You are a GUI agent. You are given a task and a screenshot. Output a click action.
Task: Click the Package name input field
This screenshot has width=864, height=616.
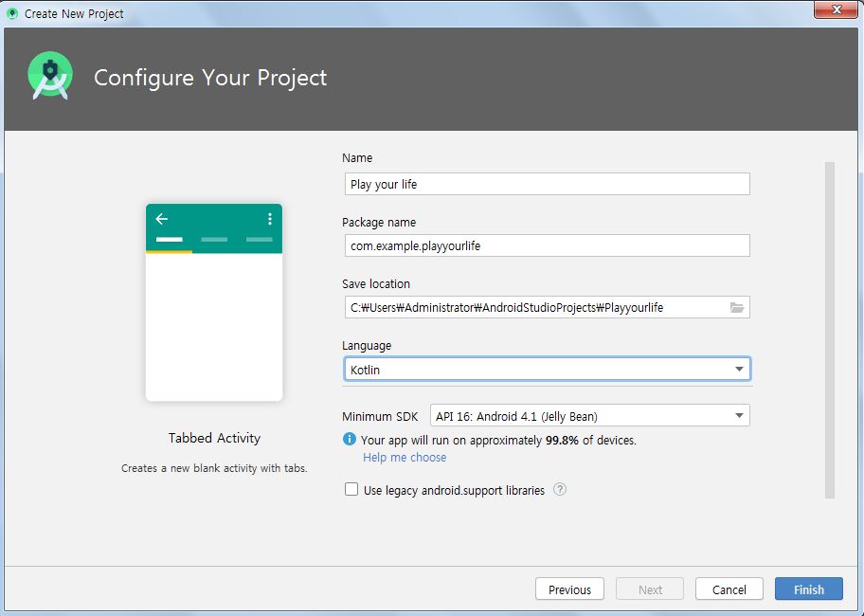click(x=548, y=245)
